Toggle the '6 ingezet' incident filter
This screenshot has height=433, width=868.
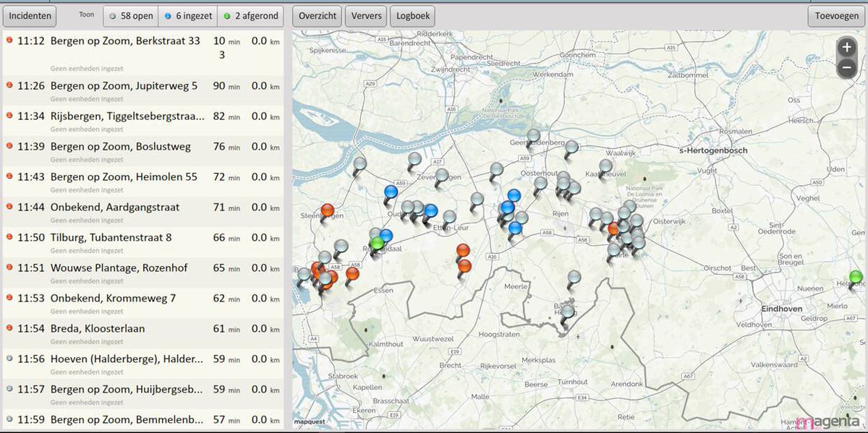189,16
